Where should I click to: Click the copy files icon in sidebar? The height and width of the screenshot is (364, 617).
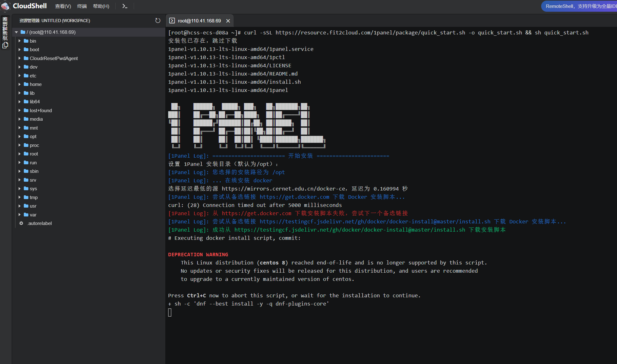[x=5, y=45]
